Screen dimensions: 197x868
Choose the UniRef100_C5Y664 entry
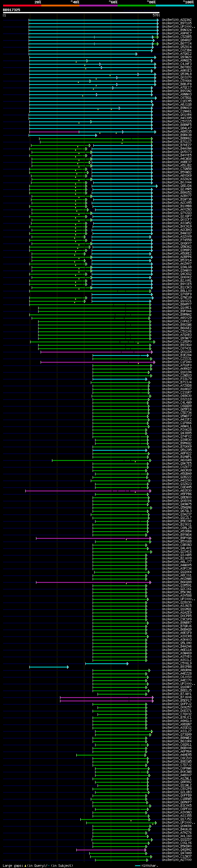[177, 81]
